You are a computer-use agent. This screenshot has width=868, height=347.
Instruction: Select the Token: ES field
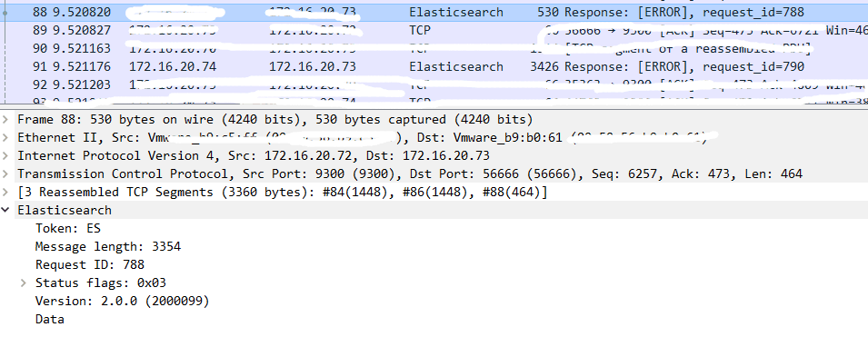click(x=68, y=229)
